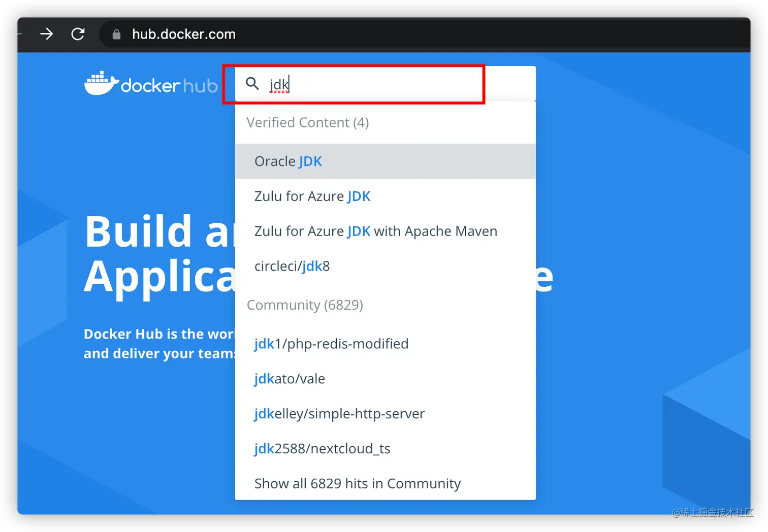This screenshot has height=532, width=768.
Task: Open jdk2588/nextcloud_ts result
Action: [x=385, y=449]
